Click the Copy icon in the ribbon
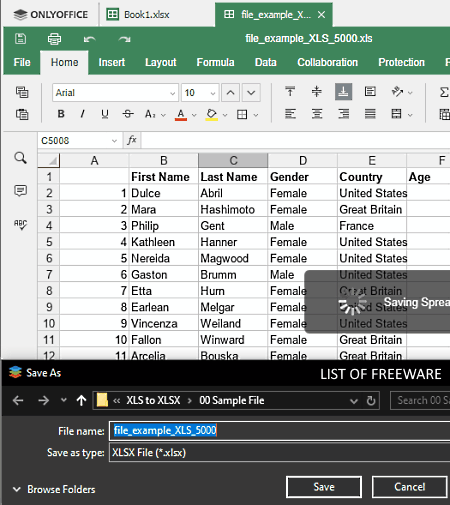Screen dimensions: 450x505 22,92
